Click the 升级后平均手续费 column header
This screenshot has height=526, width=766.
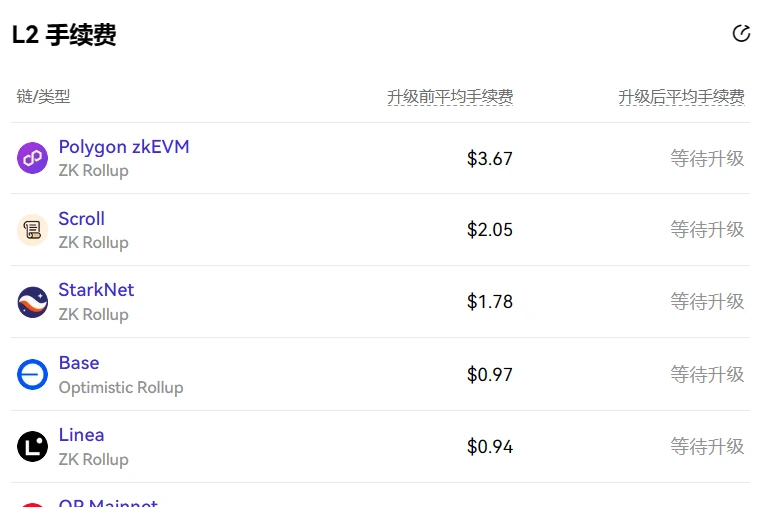coord(681,97)
